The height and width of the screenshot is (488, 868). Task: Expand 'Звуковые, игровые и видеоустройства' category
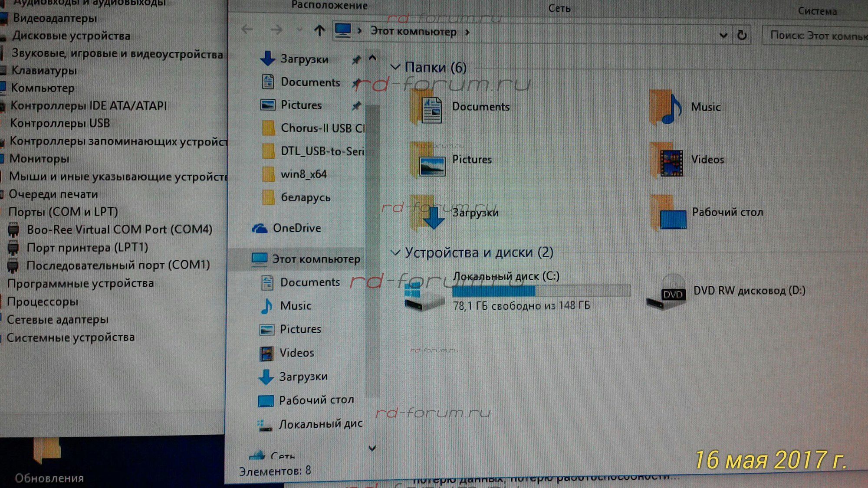[x=117, y=53]
